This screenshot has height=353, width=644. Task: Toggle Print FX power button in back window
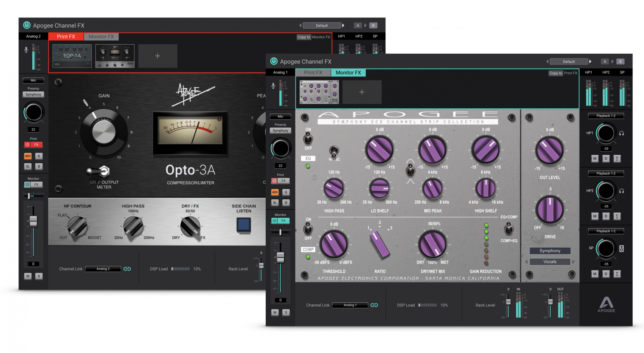(27, 145)
